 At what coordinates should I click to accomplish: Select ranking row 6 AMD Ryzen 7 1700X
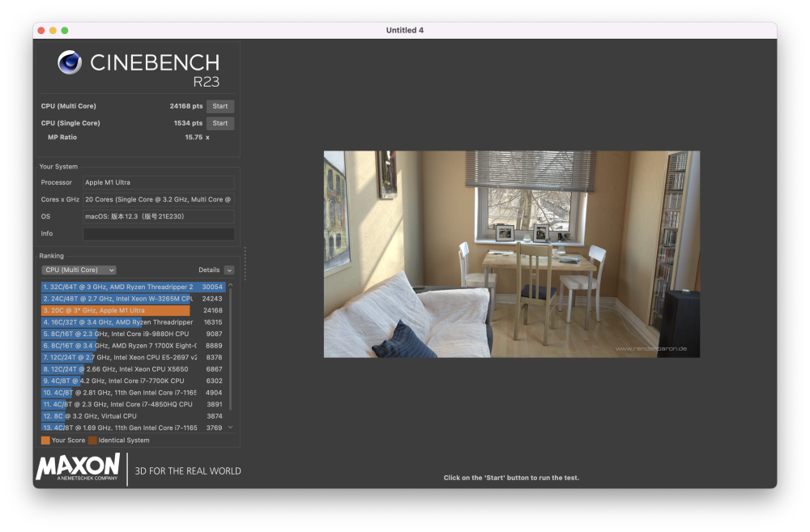coord(134,346)
